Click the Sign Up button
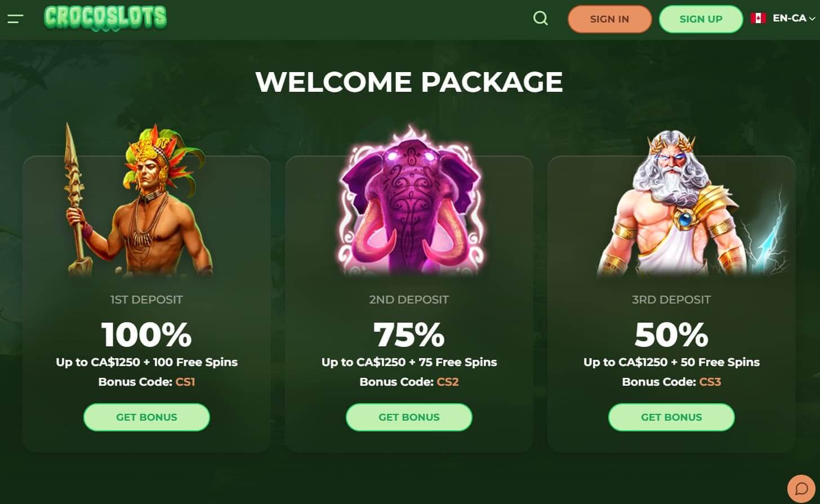The image size is (820, 504). [701, 19]
